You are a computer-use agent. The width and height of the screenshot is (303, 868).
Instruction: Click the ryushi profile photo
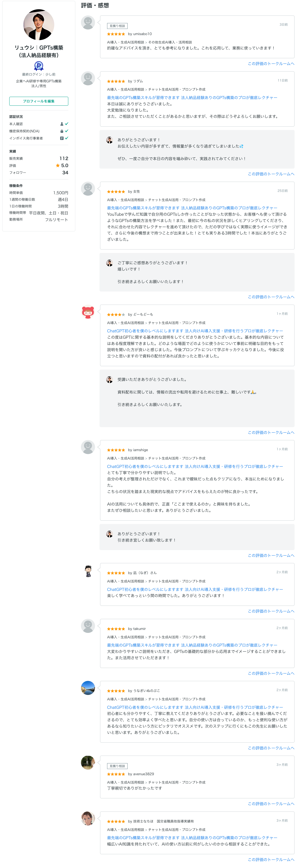(39, 25)
